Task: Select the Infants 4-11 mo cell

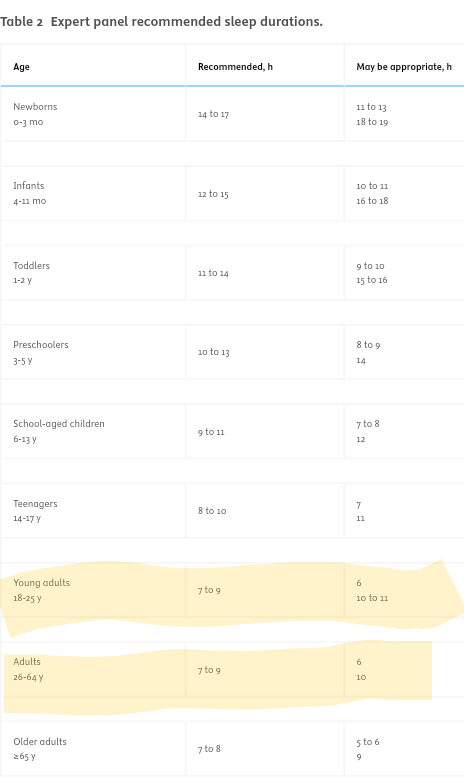Action: pyautogui.click(x=93, y=193)
